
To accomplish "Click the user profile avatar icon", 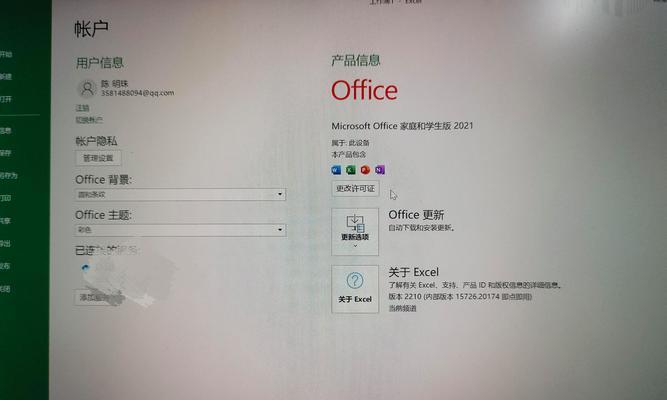I will click(x=87, y=89).
